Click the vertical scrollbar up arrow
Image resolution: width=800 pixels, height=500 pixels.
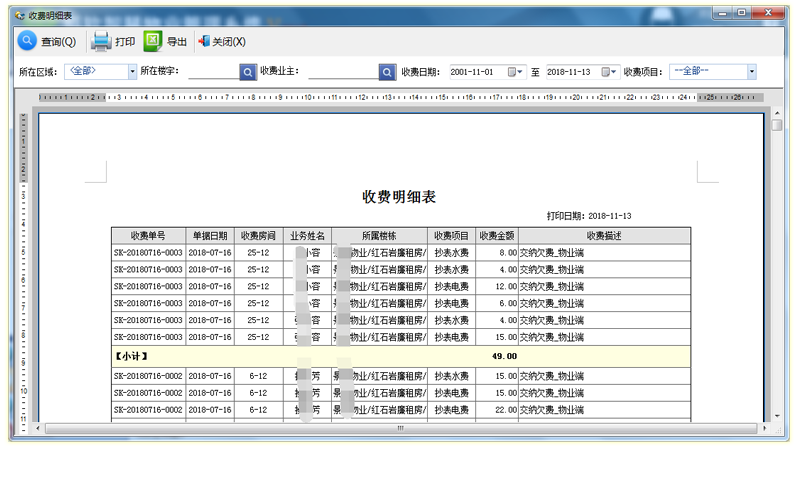coord(777,112)
